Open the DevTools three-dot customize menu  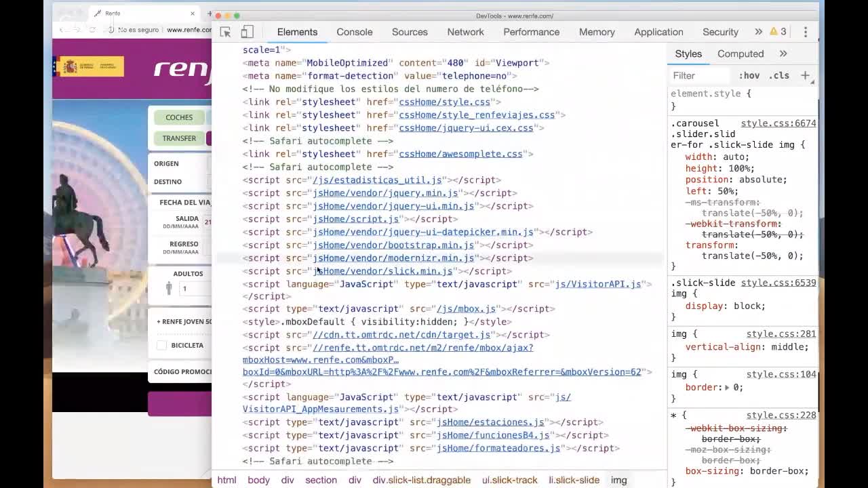[805, 32]
